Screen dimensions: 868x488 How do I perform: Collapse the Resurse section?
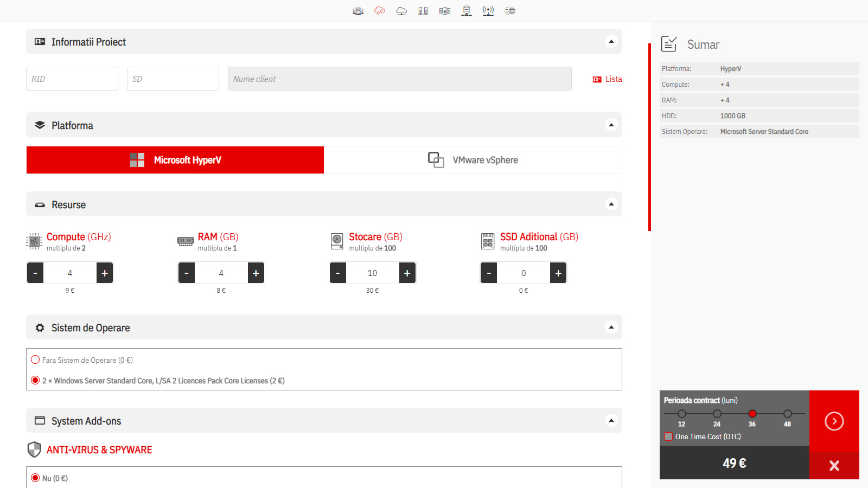pyautogui.click(x=611, y=204)
